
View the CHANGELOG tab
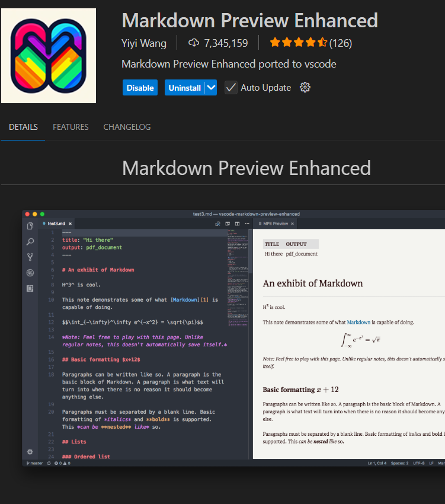(127, 127)
